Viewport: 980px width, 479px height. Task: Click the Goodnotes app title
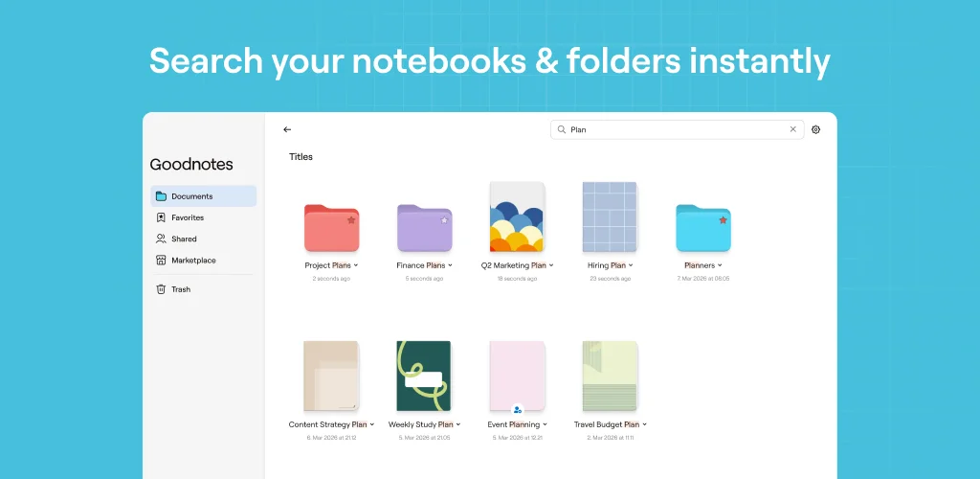tap(191, 165)
